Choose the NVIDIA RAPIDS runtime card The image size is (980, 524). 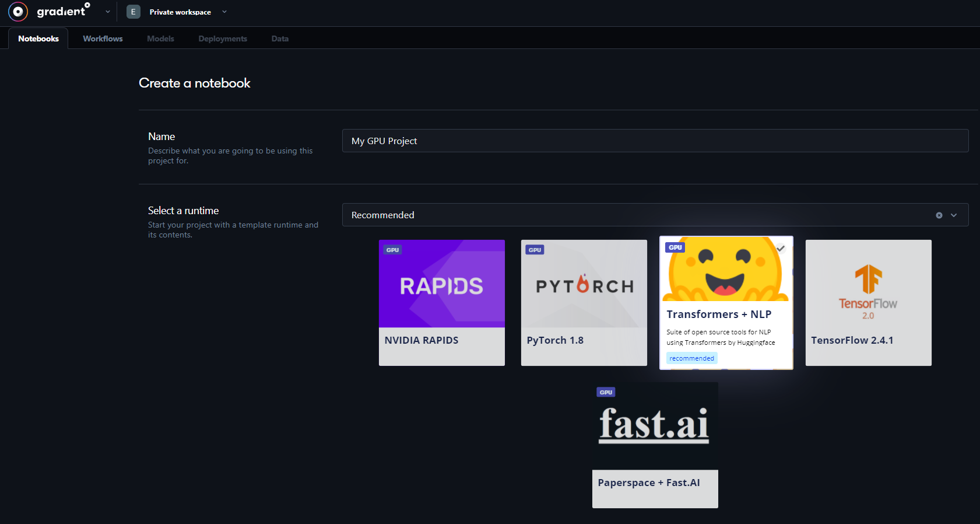tap(442, 303)
